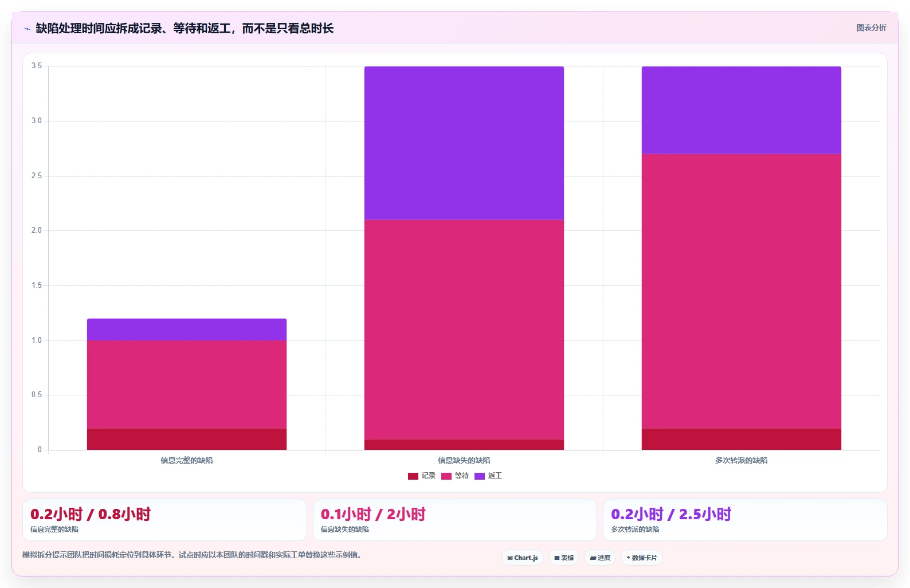Click the 等待 segment of 信息缺失的缺陷 bar

coord(464,330)
